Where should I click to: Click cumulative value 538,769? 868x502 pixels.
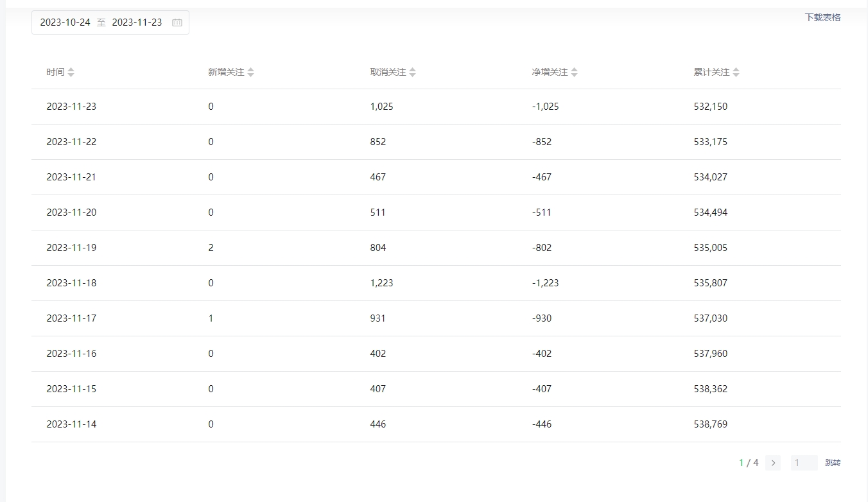(711, 424)
